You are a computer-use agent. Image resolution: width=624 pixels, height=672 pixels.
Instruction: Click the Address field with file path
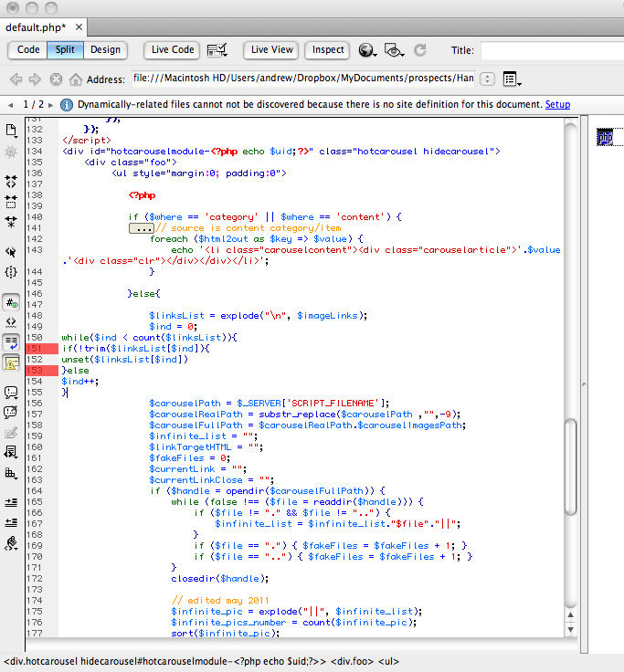(303, 79)
